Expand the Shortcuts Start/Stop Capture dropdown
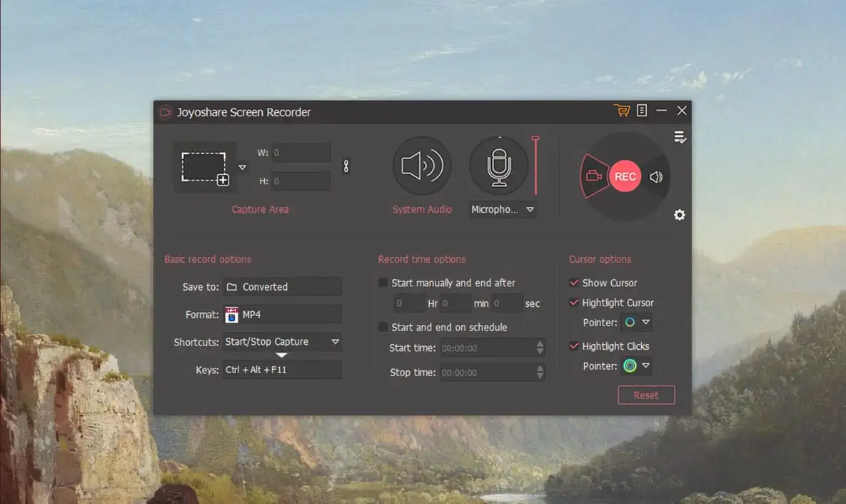The width and height of the screenshot is (846, 504). [335, 342]
